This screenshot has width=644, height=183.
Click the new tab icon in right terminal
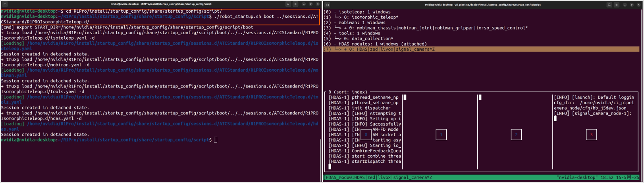click(x=328, y=5)
